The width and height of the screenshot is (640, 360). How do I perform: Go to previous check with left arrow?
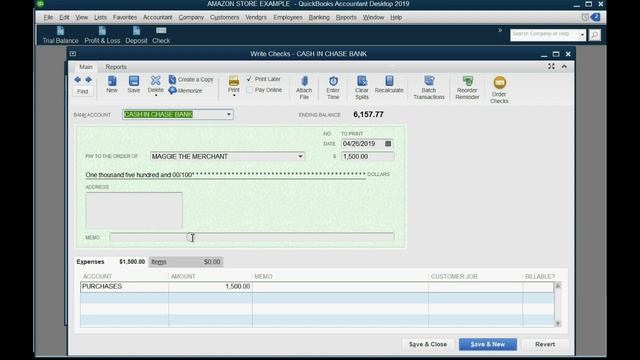click(77, 80)
